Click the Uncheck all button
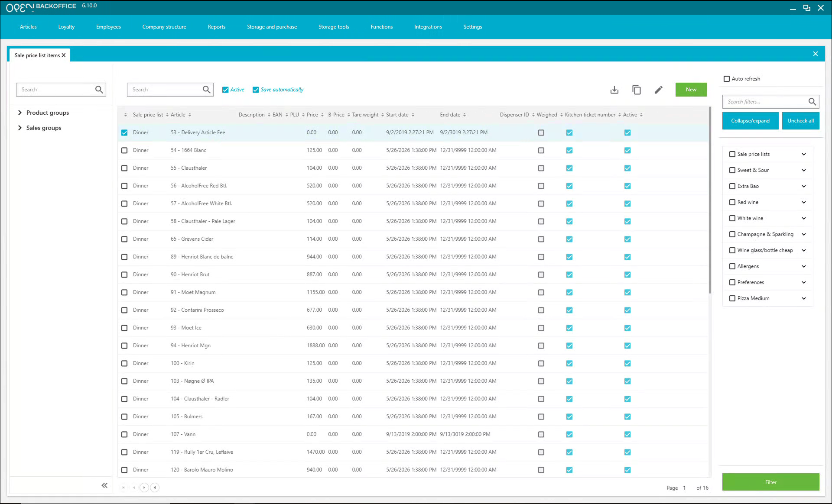832x504 pixels. [x=800, y=121]
